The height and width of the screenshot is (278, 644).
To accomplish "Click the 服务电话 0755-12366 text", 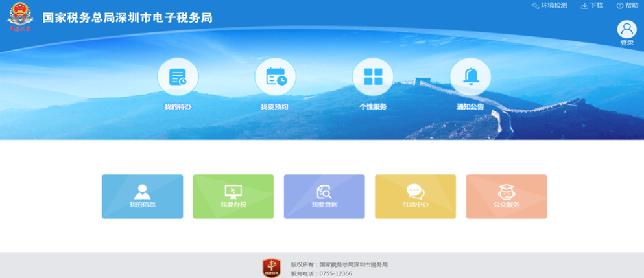I will [x=321, y=273].
